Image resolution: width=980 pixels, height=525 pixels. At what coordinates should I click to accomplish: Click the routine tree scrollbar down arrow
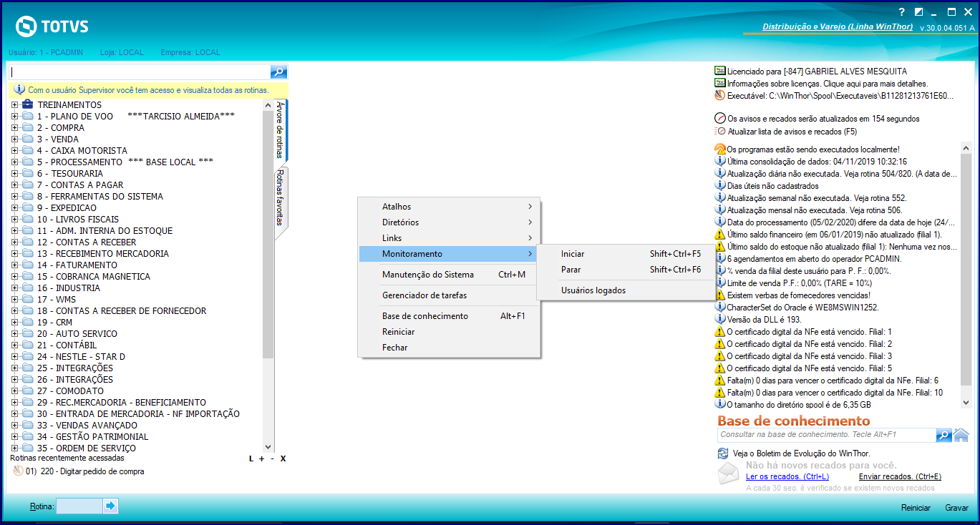point(268,446)
